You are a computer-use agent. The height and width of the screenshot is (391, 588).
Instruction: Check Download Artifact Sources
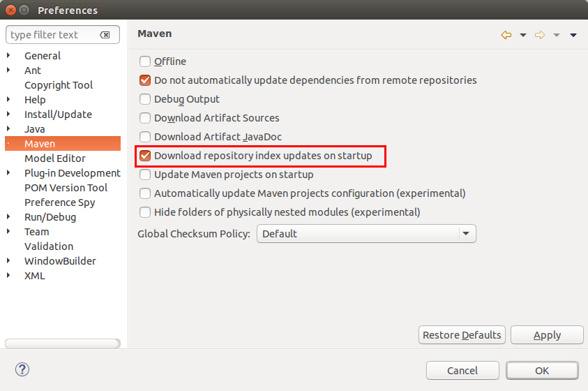(145, 118)
